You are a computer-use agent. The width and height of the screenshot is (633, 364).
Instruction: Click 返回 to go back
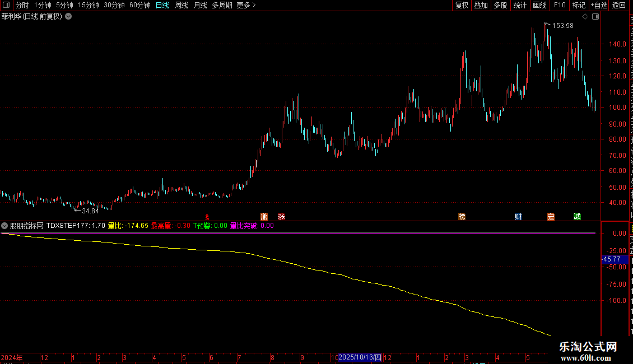tap(619, 5)
